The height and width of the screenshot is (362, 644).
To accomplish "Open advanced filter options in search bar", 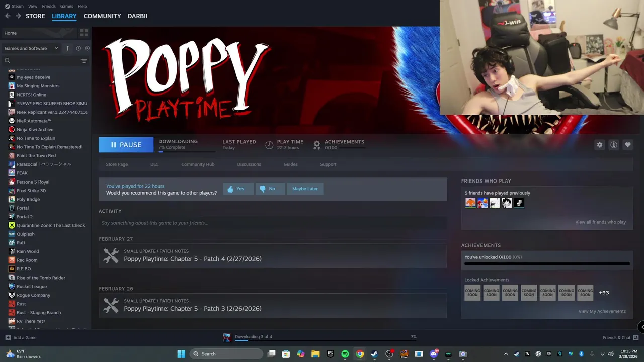I will 84,61.
